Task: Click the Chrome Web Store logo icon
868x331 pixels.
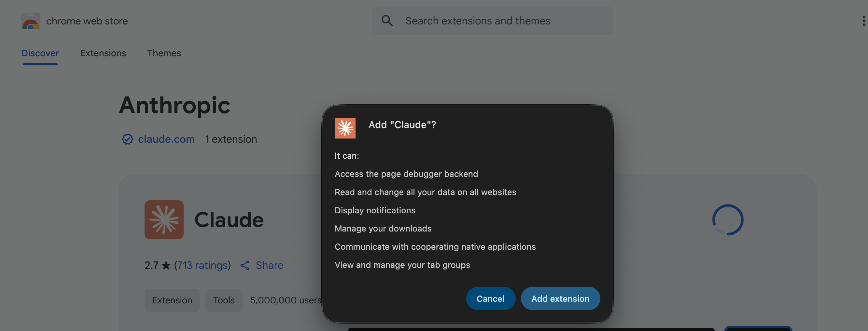Action: click(31, 21)
